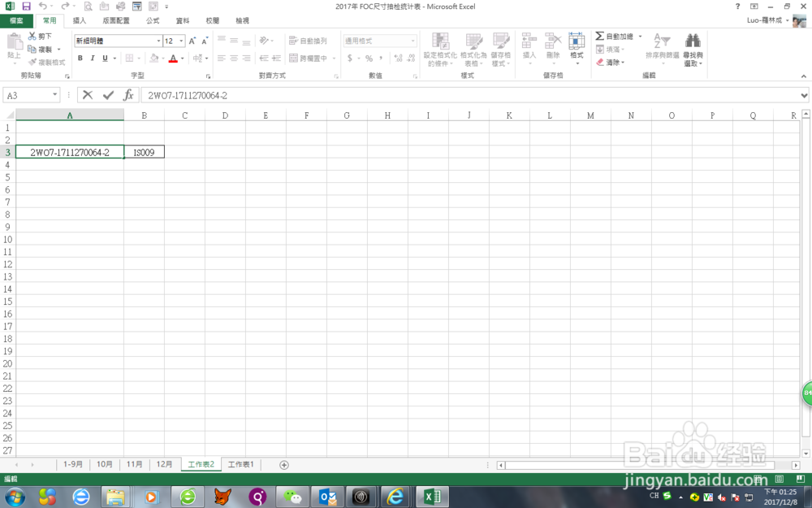The image size is (812, 508).
Task: Open the Luo-羅林成 account dropdown
Action: pos(788,20)
